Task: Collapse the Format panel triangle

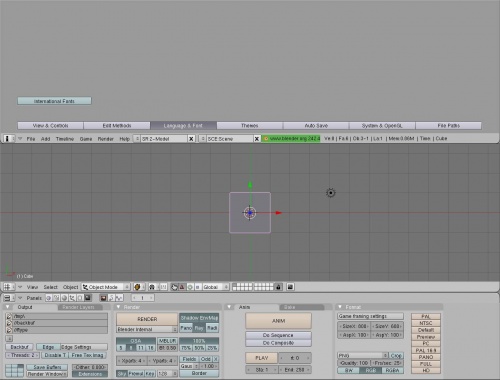Action: coord(340,307)
